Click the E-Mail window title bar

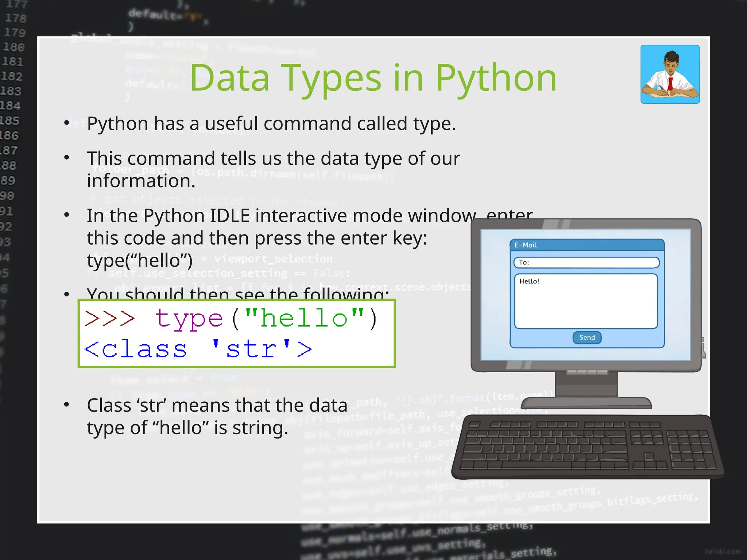click(x=587, y=245)
